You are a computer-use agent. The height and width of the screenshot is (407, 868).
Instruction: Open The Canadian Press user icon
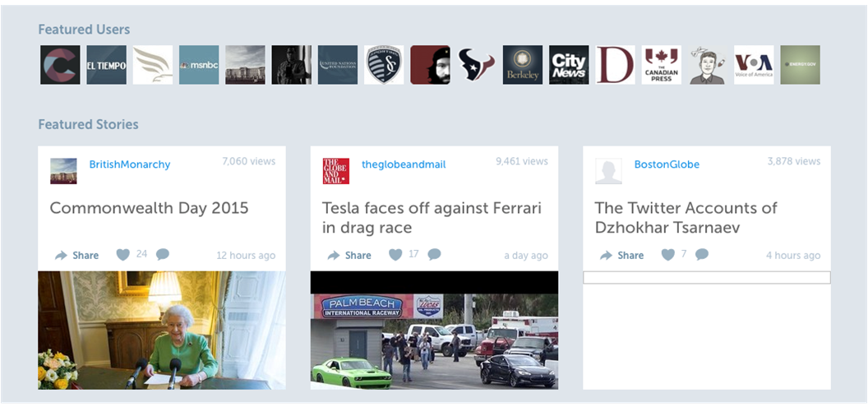(x=662, y=65)
